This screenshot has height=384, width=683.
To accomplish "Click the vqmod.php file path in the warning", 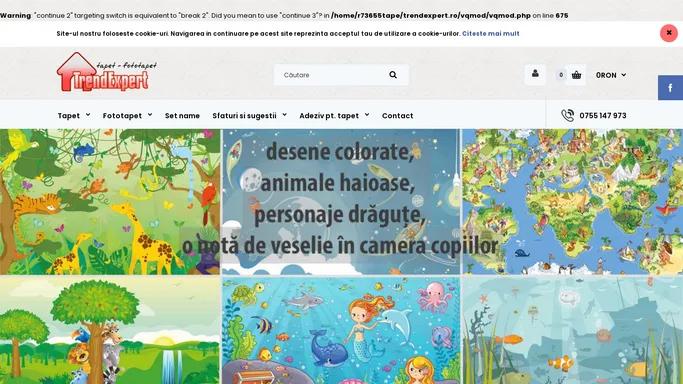I will click(431, 15).
